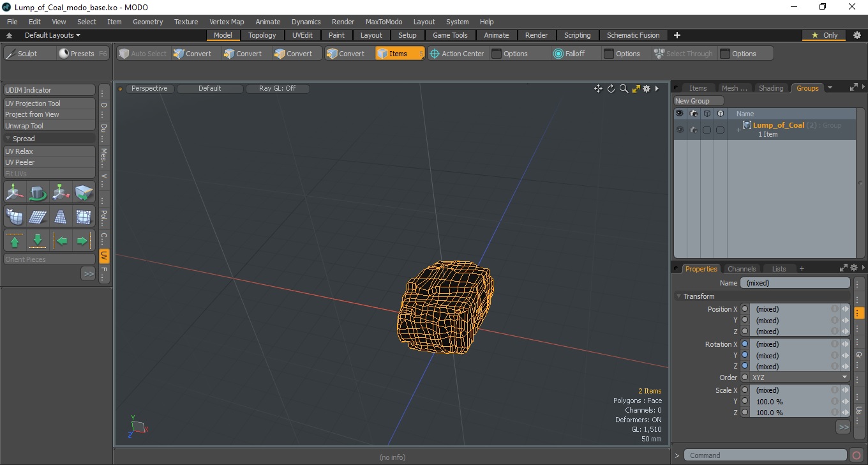Choose the skewed flat grid icon
This screenshot has width=868, height=465.
[x=38, y=217]
